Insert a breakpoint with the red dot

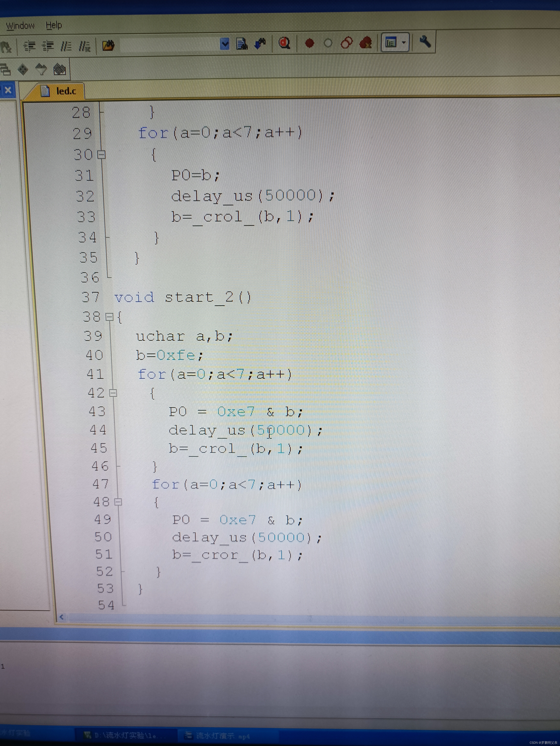pyautogui.click(x=310, y=43)
